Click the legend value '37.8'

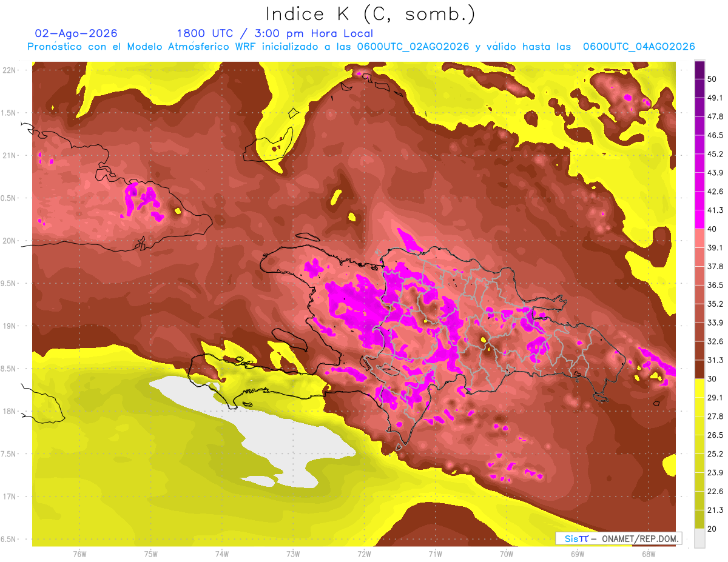[x=715, y=267]
